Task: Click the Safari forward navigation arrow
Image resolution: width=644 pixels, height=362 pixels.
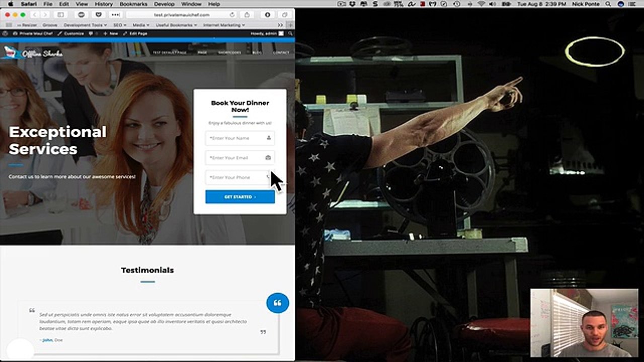Action: pos(45,15)
